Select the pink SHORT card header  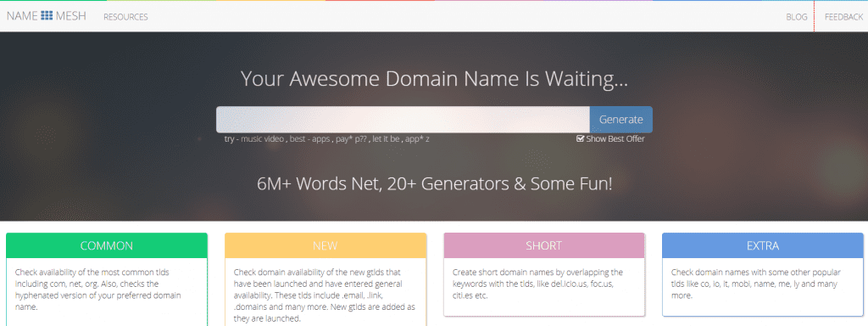544,245
